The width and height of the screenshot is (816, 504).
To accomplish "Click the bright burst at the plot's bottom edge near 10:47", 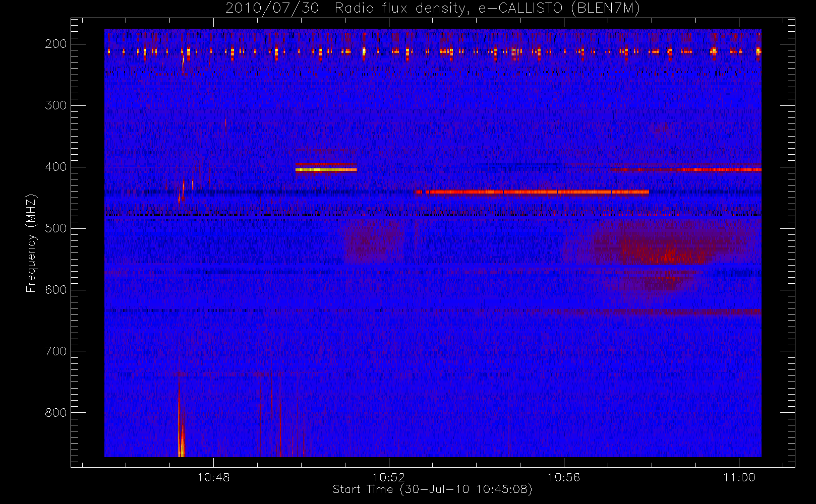I will 181,421.
